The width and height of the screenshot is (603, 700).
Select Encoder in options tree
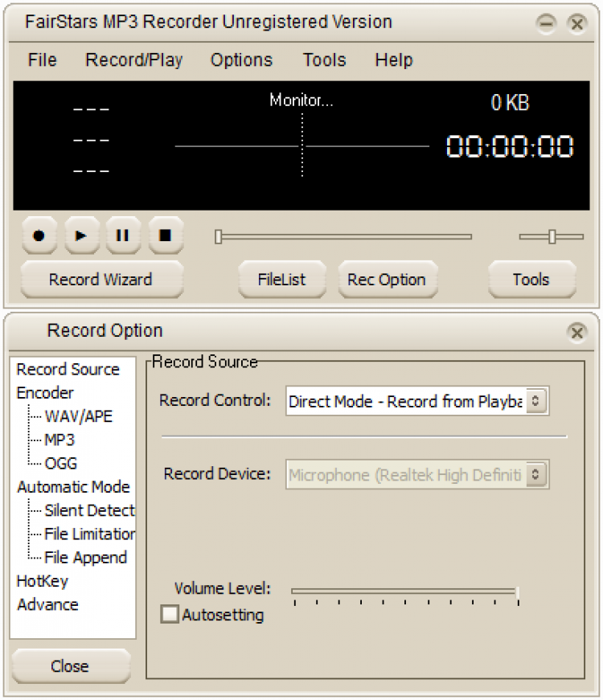(45, 393)
